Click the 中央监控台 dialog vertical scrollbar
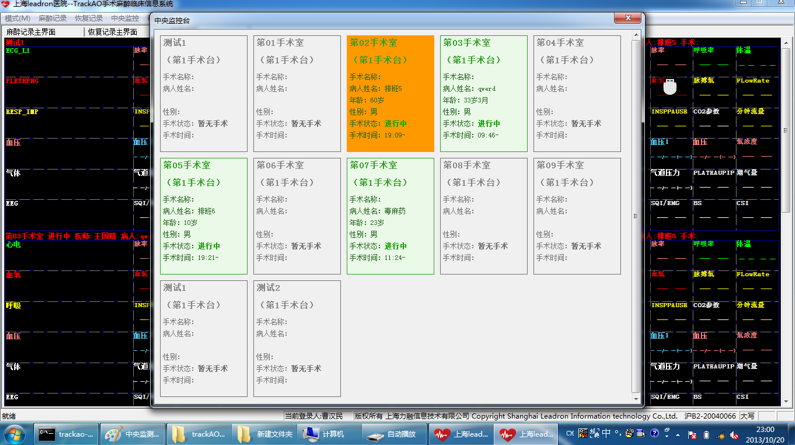 point(636,215)
